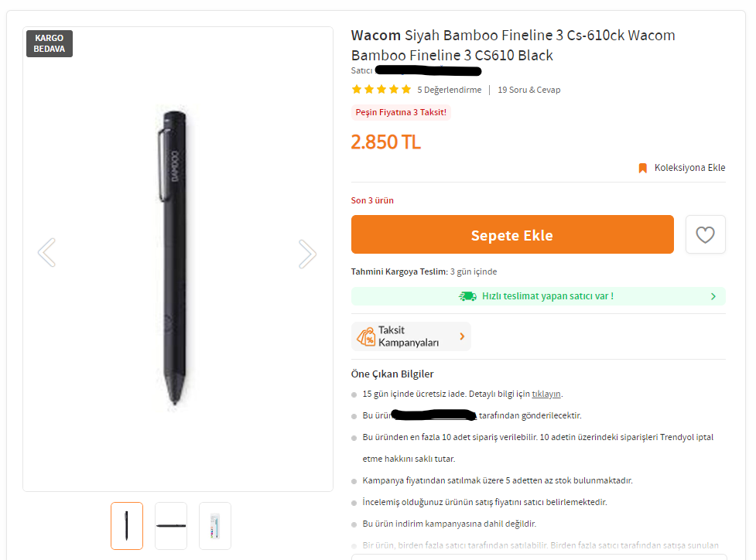Image resolution: width=756 pixels, height=560 pixels.
Task: Click the green delivery truck icon
Action: tap(467, 296)
